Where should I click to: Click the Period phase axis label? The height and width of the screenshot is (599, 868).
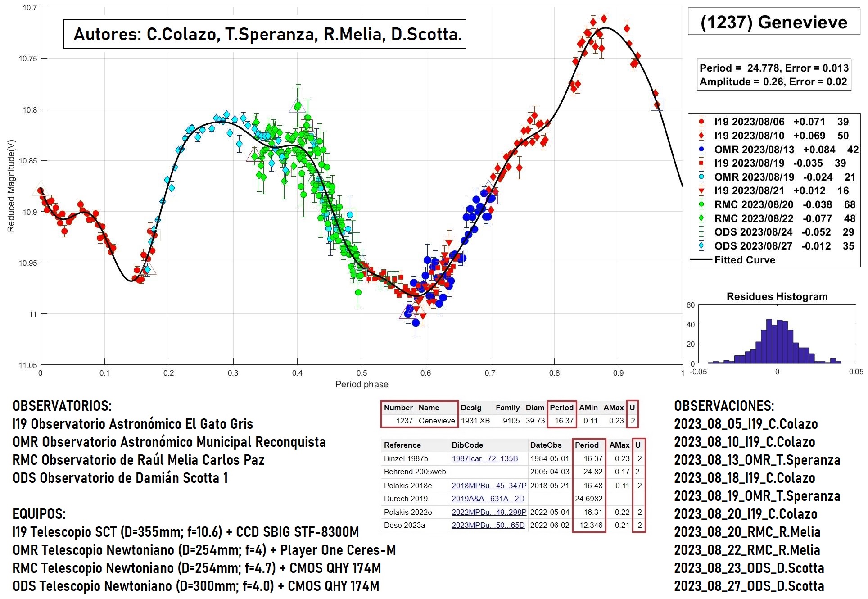[362, 384]
